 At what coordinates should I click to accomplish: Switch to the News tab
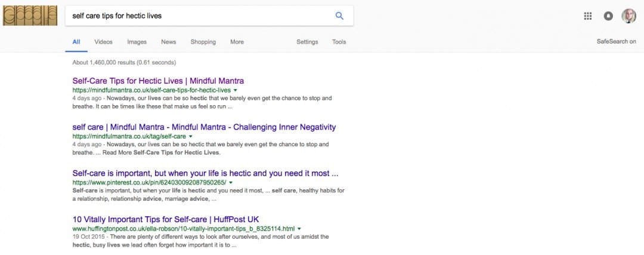click(168, 42)
